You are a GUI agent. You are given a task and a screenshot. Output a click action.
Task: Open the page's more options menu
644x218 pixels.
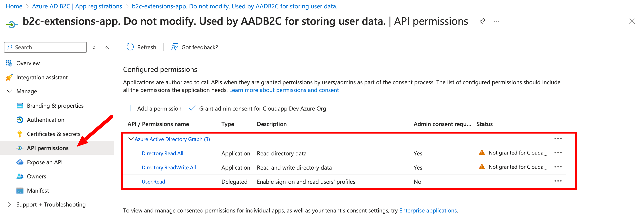pos(496,21)
